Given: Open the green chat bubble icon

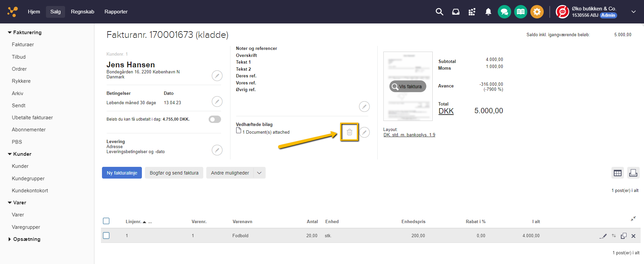Looking at the screenshot, I should (504, 12).
